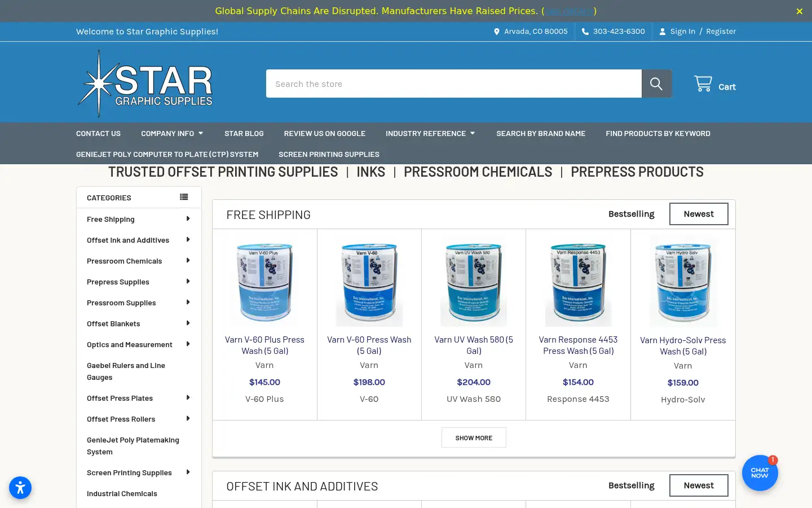Image resolution: width=812 pixels, height=508 pixels.
Task: Select Bestselling tab in Free Shipping section
Action: click(631, 214)
